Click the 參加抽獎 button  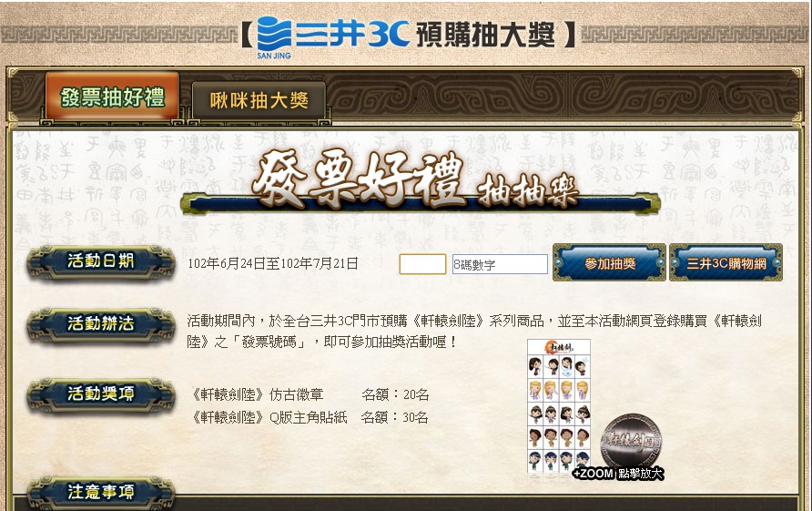coord(610,263)
